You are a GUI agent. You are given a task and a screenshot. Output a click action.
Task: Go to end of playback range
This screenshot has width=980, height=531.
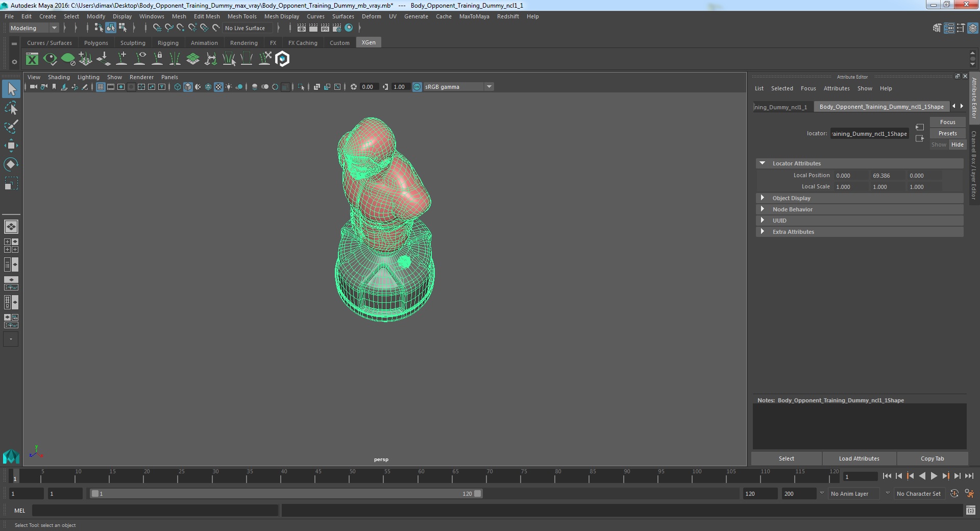(x=969, y=476)
